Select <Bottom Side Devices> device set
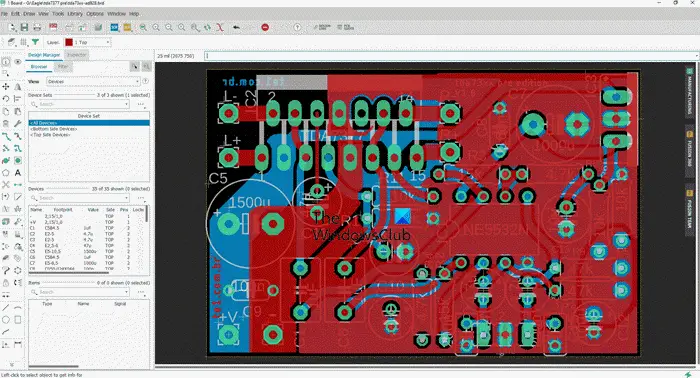The image size is (700, 378). (89, 129)
